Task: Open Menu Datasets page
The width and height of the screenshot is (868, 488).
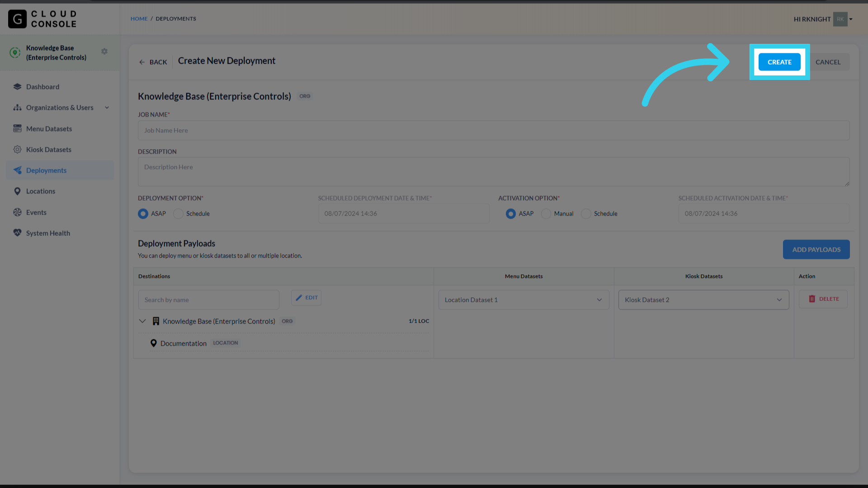Action: click(x=60, y=129)
